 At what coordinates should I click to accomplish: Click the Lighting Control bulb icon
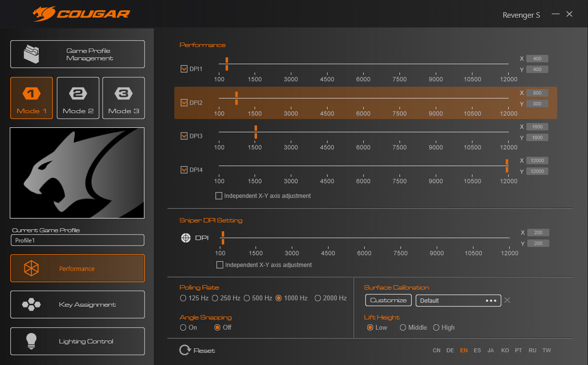point(31,341)
